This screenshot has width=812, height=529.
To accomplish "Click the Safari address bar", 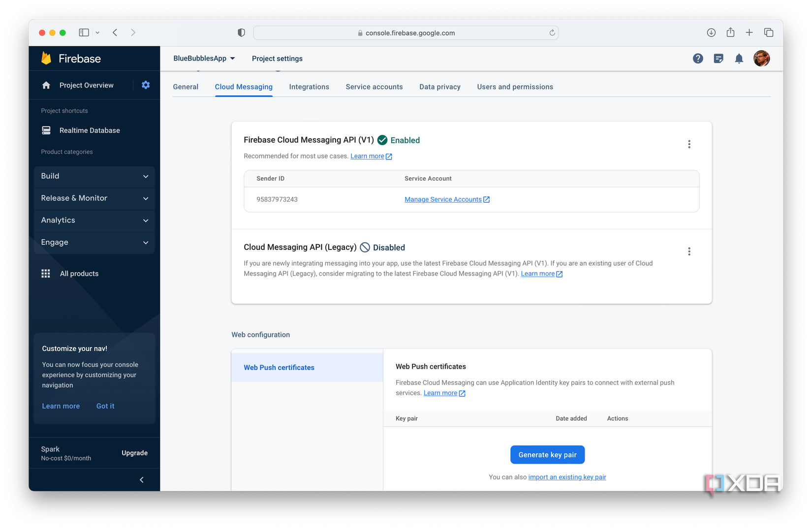I will pos(406,32).
